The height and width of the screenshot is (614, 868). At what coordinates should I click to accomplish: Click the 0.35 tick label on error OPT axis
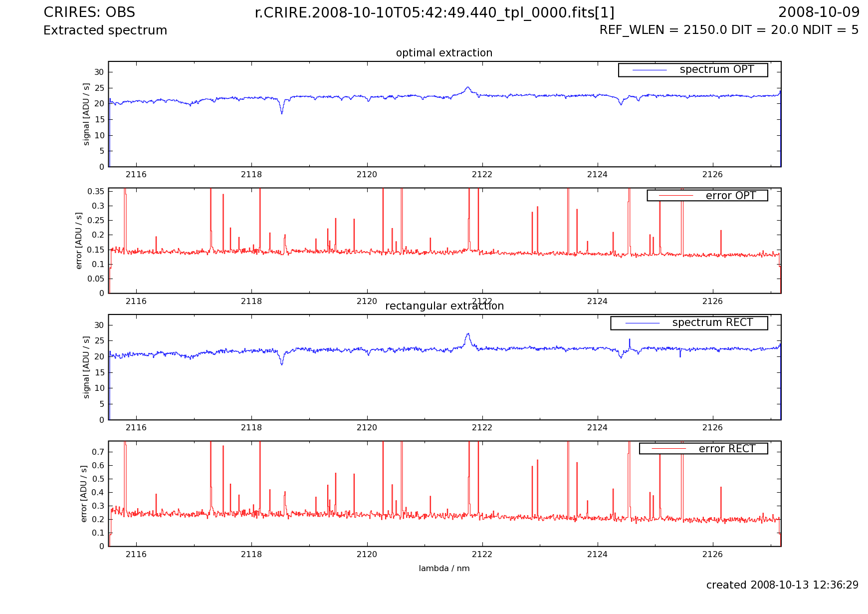96,192
